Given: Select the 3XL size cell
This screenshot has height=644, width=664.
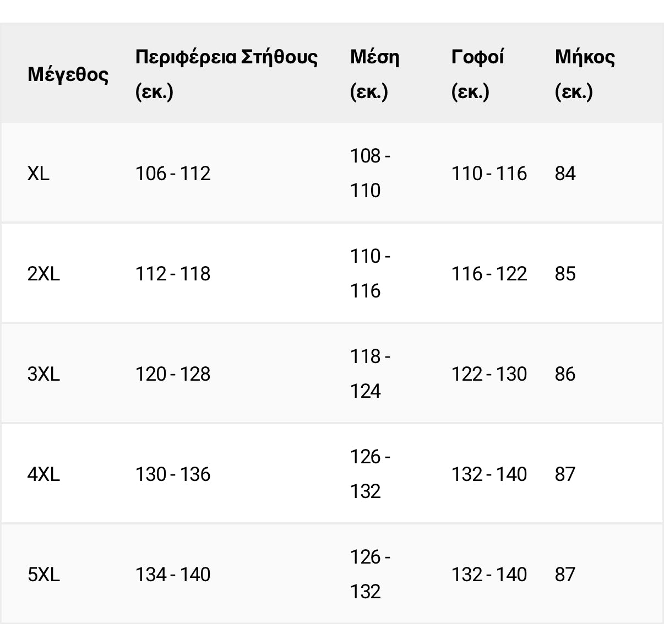Looking at the screenshot, I should click(43, 374).
